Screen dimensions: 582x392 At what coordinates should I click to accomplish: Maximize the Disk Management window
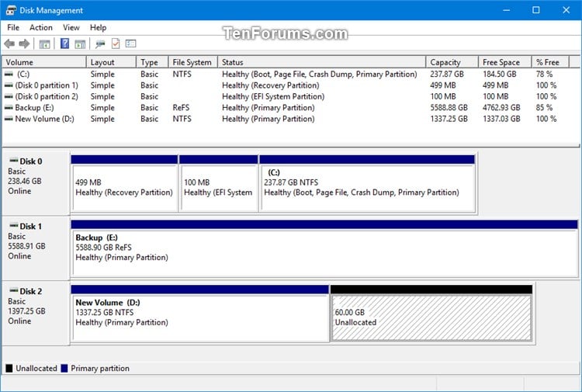point(536,10)
